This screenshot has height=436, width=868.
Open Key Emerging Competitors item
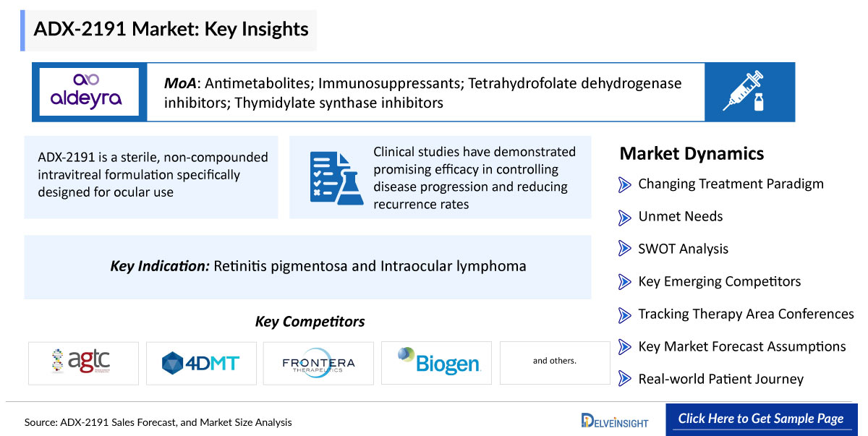point(719,281)
